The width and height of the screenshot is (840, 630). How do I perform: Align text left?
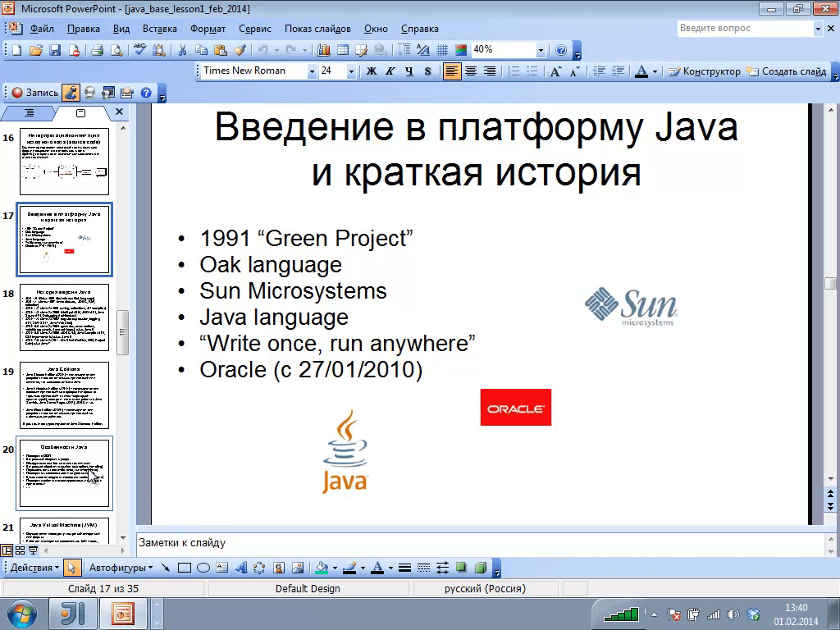click(452, 71)
